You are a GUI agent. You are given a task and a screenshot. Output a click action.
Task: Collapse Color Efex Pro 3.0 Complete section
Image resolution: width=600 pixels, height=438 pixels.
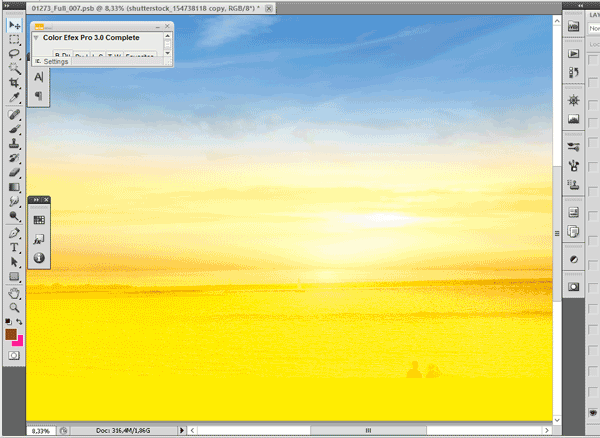tap(36, 38)
